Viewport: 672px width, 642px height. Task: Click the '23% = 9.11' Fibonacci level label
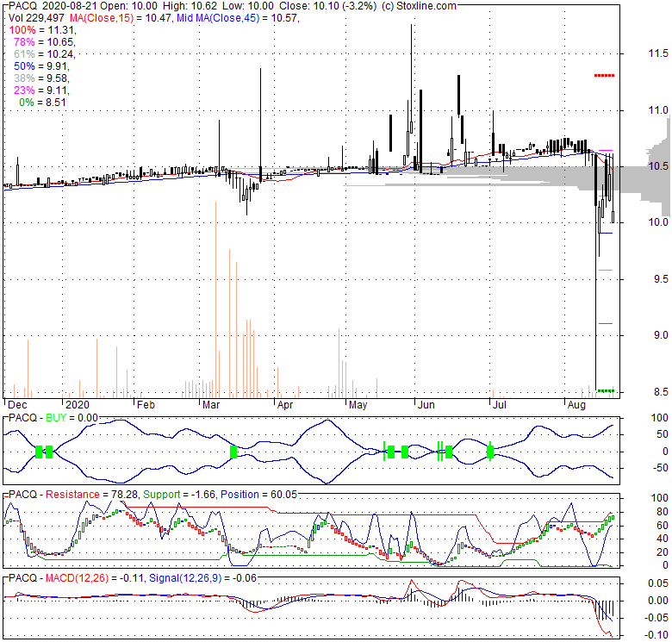[x=41, y=90]
